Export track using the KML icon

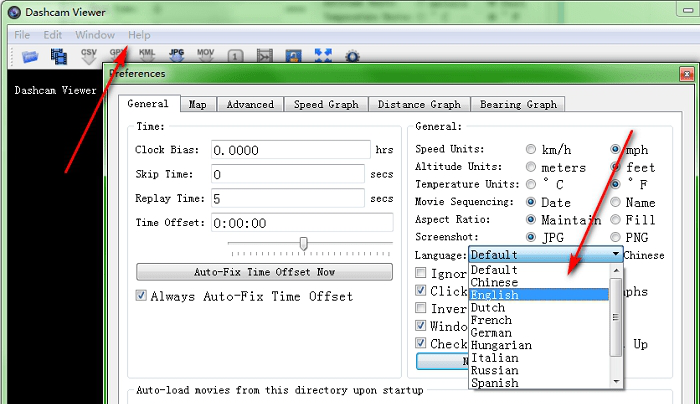[x=147, y=56]
